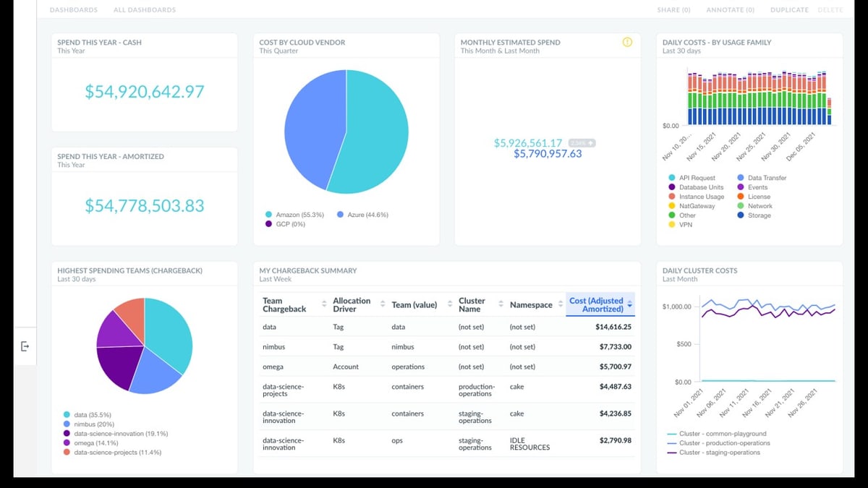Viewport: 868px width, 488px height.
Task: Click the operations team value cell
Action: point(408,367)
